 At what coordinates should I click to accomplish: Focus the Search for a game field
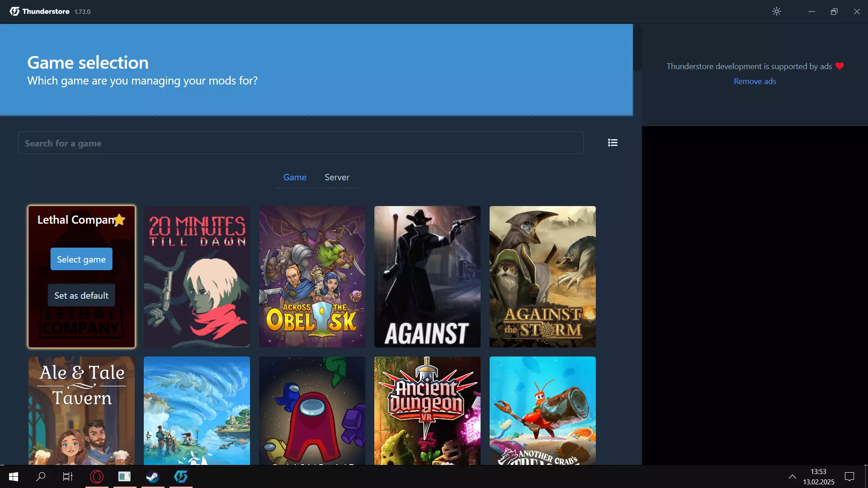point(301,143)
